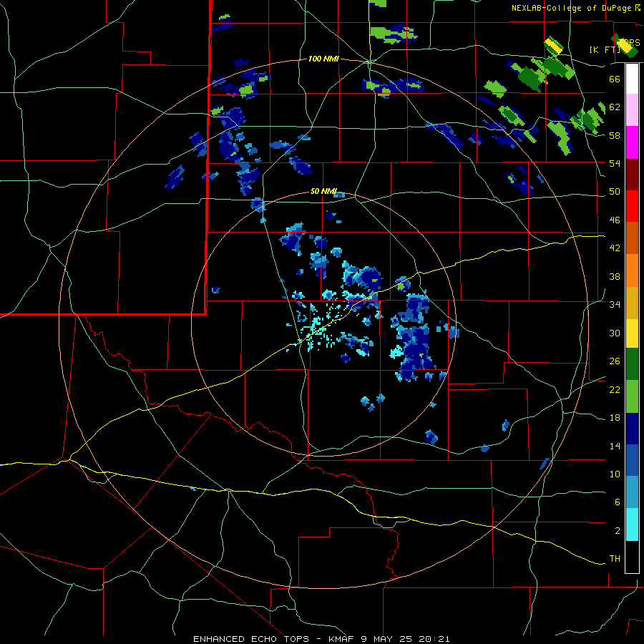Select the 18 scale value

(615, 418)
